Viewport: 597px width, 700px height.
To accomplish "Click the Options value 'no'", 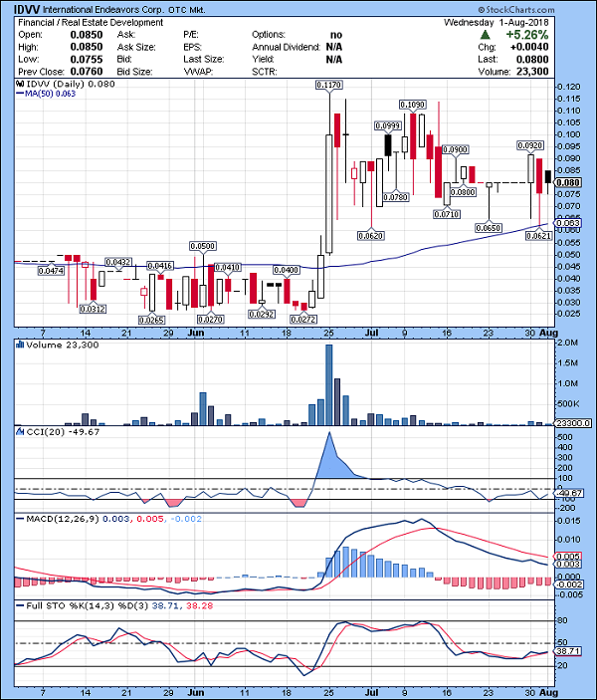I will coord(336,35).
